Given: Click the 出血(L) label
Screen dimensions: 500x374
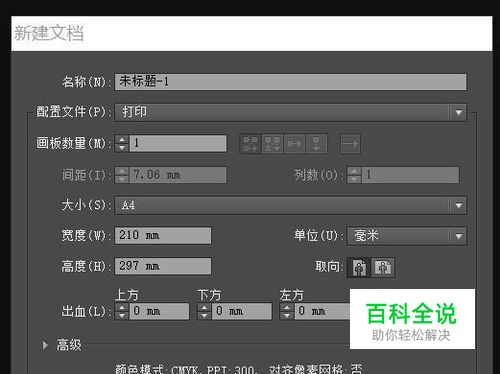Looking at the screenshot, I should (86, 312).
